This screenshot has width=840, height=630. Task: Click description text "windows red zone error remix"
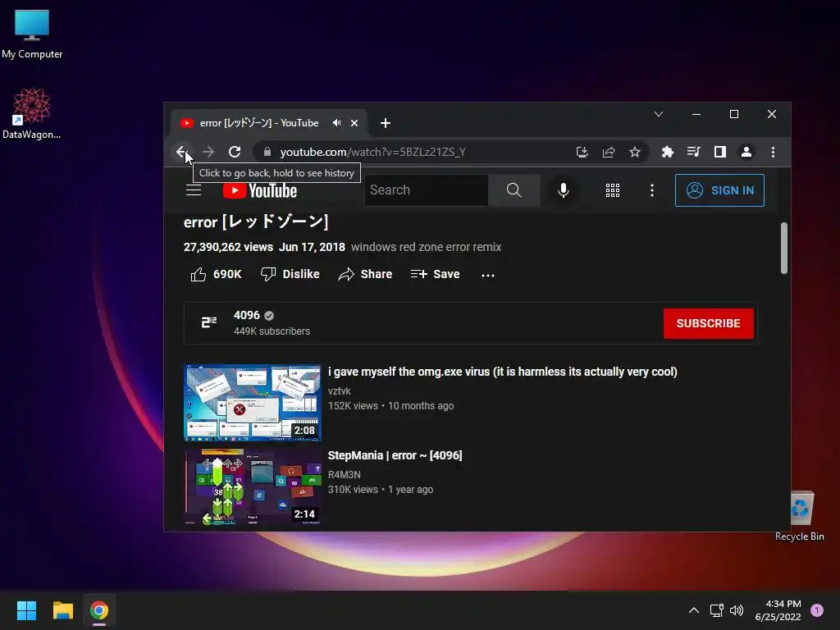tap(426, 247)
